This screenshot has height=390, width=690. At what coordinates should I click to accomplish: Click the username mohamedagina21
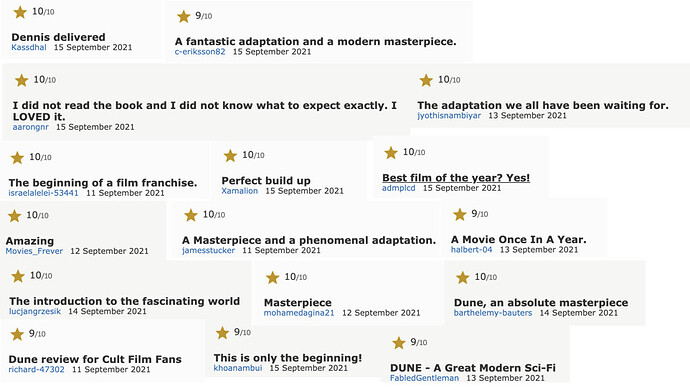point(299,313)
